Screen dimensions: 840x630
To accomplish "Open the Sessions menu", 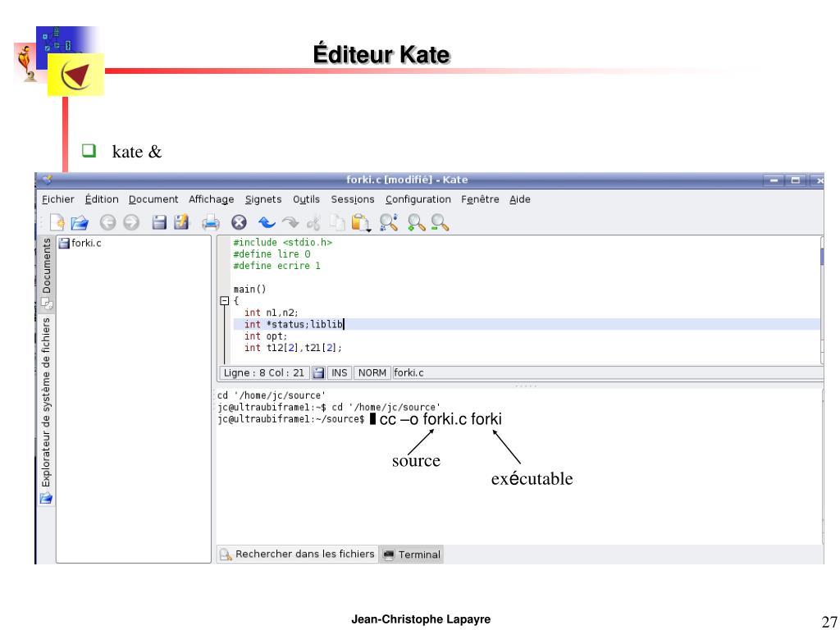I will click(353, 199).
